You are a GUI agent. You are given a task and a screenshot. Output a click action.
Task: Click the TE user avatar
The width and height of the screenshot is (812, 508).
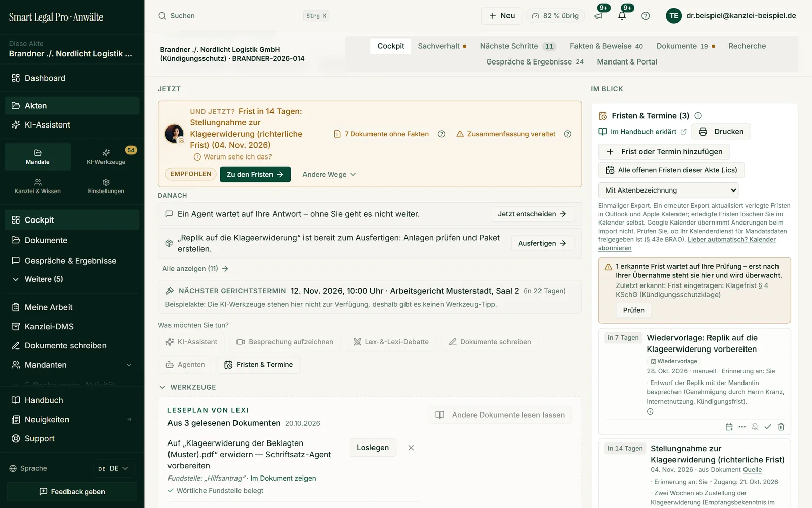(x=674, y=16)
